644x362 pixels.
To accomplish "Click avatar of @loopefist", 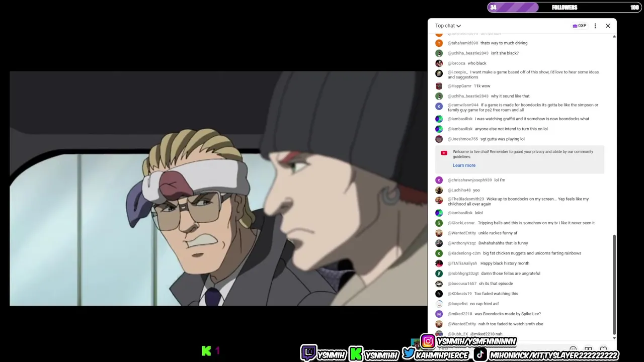I will 439,304.
